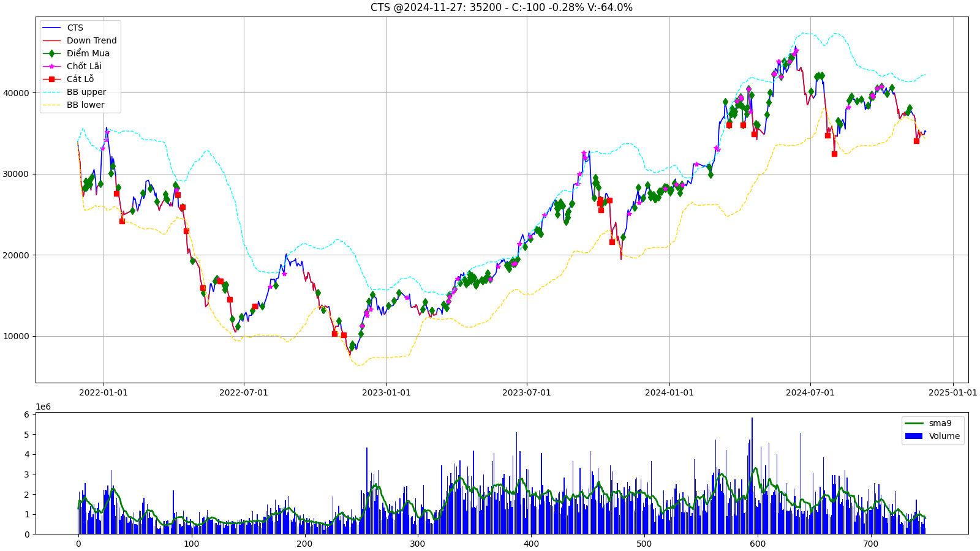This screenshot has width=980, height=551.
Task: Click the 30000 y-axis label
Action: pyautogui.click(x=16, y=174)
